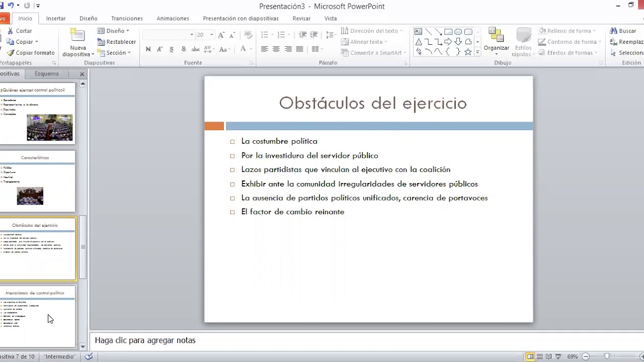644x362 pixels.
Task: Start slideshow from status bar
Action: click(558, 356)
